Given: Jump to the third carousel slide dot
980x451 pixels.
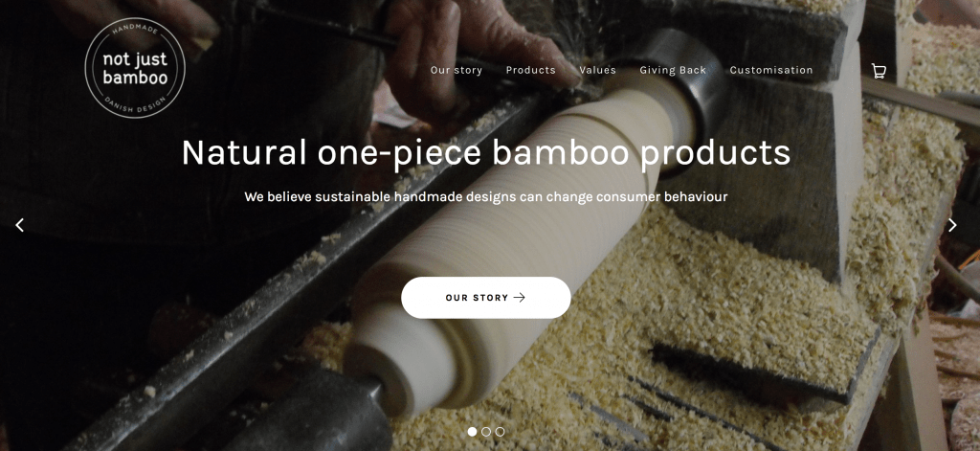Looking at the screenshot, I should (x=500, y=432).
